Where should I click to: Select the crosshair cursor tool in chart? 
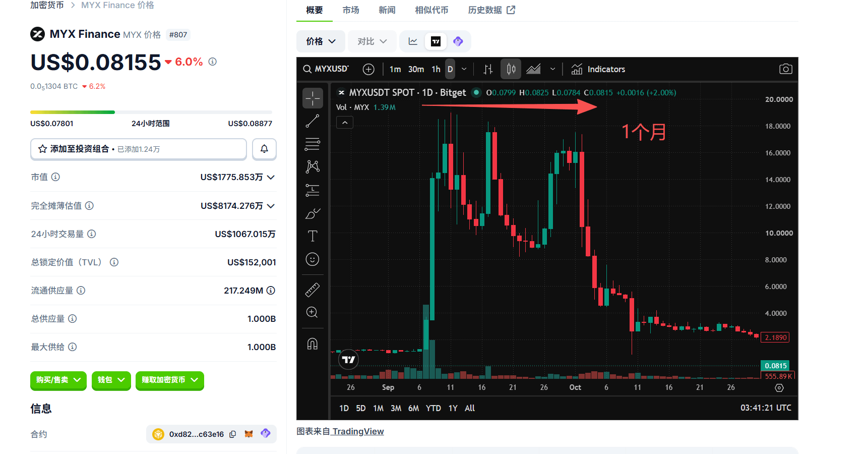(313, 98)
